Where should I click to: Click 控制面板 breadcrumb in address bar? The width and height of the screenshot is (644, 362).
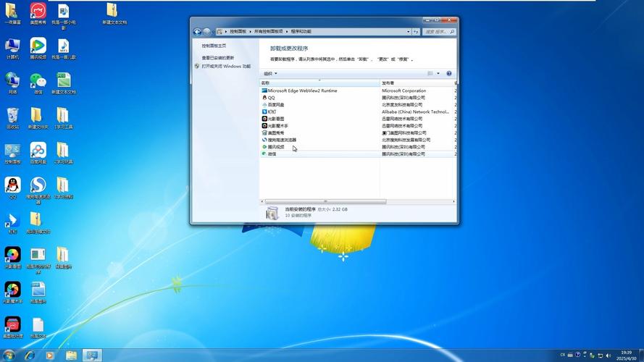[x=238, y=32]
